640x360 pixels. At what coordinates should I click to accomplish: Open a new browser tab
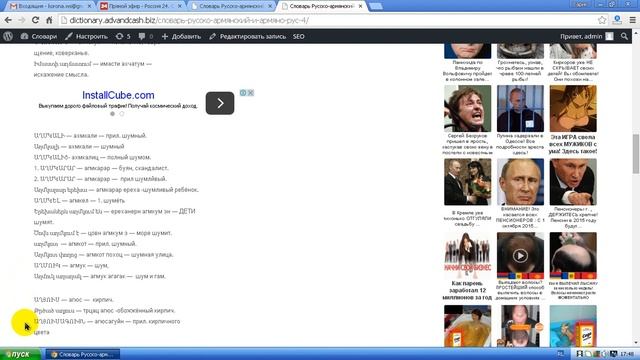(x=376, y=6)
